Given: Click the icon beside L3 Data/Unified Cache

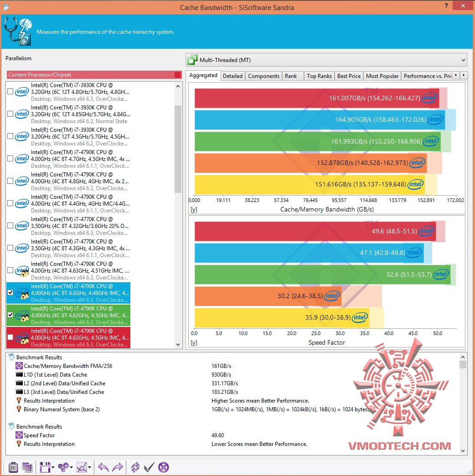Looking at the screenshot, I should [x=19, y=392].
